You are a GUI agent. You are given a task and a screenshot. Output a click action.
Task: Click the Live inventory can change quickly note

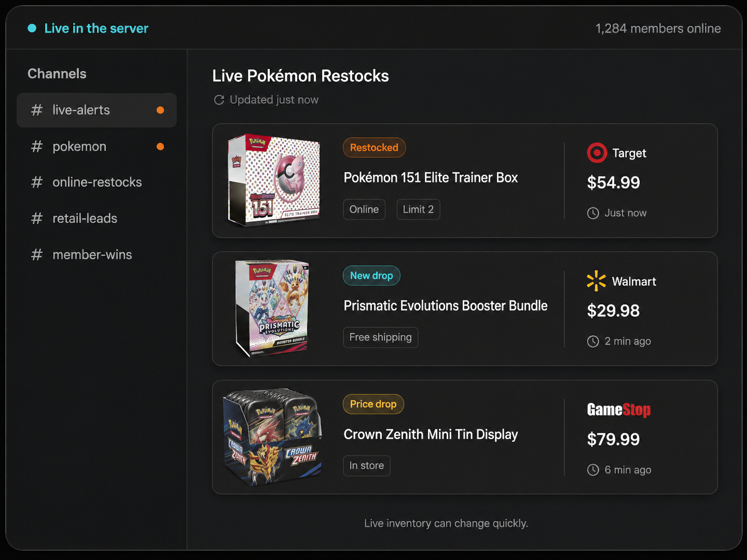[446, 523]
